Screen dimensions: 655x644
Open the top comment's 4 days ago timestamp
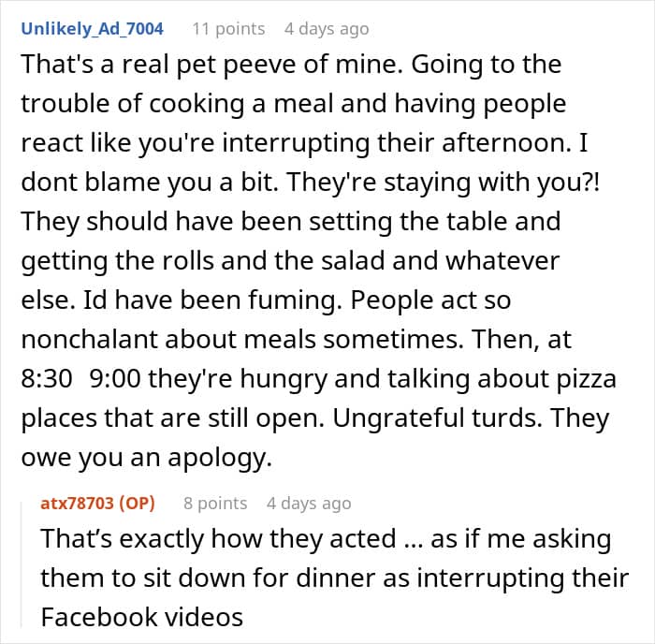[327, 29]
